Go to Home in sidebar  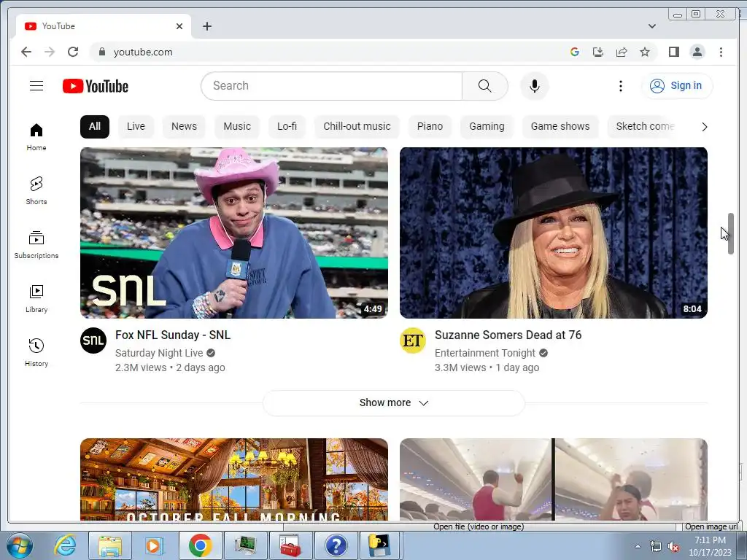(x=36, y=137)
